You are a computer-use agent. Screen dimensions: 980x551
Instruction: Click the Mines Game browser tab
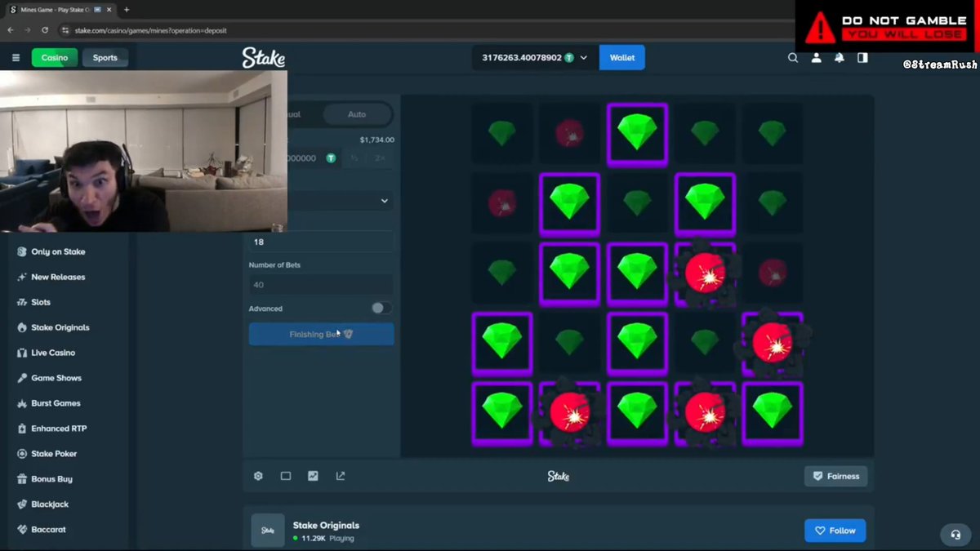coord(60,10)
